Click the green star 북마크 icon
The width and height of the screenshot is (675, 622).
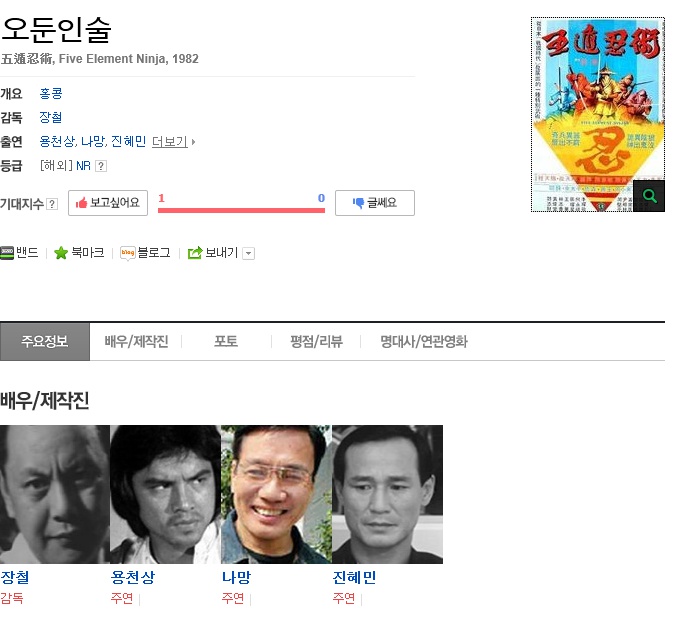[x=61, y=253]
